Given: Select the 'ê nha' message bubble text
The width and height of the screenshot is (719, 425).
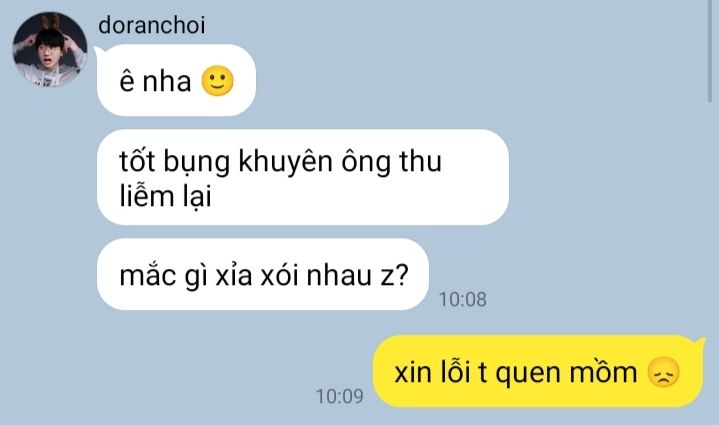Looking at the screenshot, I should pyautogui.click(x=155, y=82).
